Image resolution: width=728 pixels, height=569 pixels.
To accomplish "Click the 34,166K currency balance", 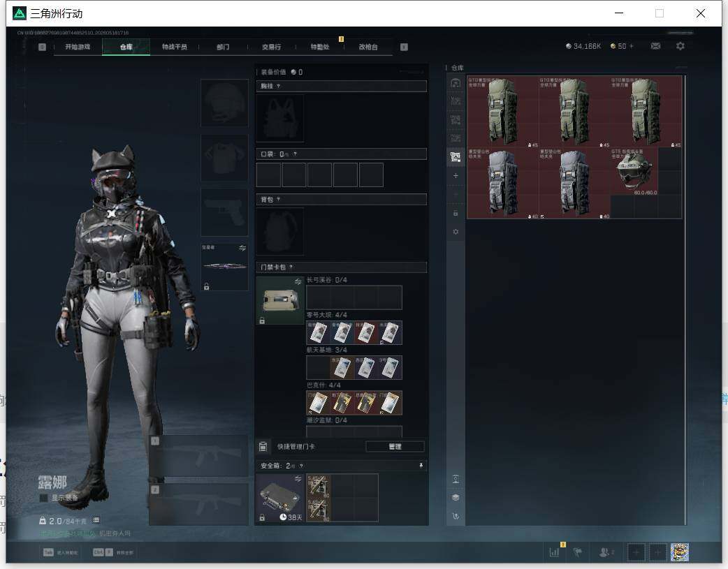I will click(x=583, y=46).
